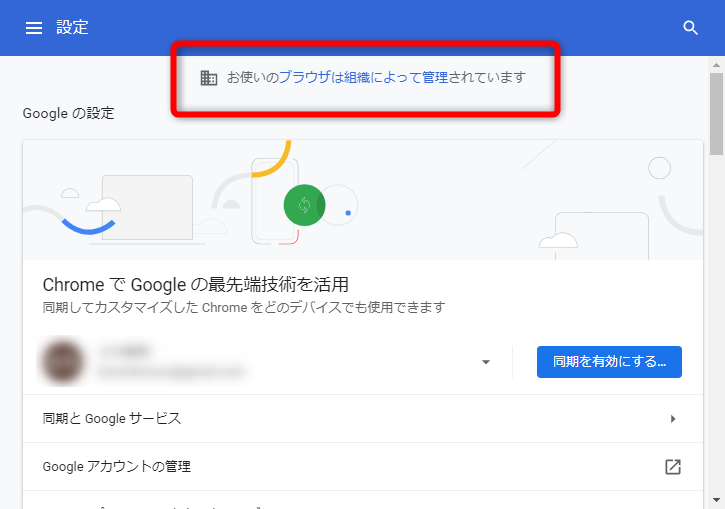Click the 同期してカスタマイズした Chrome subtitle text
This screenshot has width=725, height=509.
244,307
